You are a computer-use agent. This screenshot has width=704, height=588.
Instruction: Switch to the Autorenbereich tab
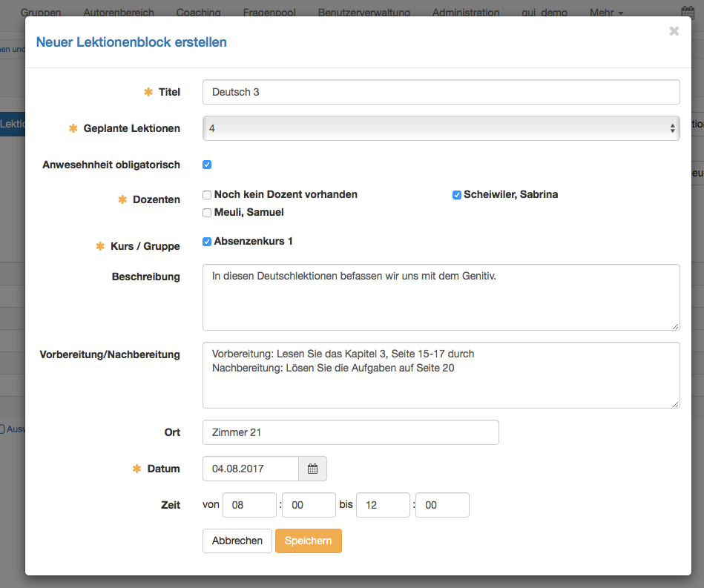[119, 13]
